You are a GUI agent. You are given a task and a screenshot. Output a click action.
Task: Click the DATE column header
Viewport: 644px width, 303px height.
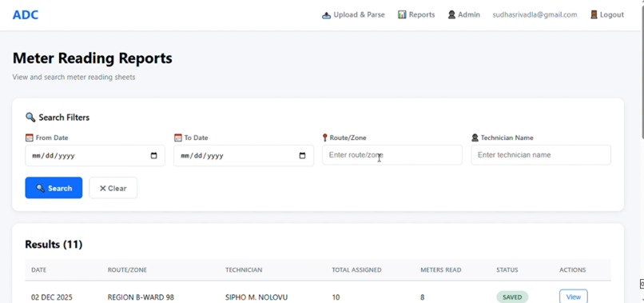[38, 270]
